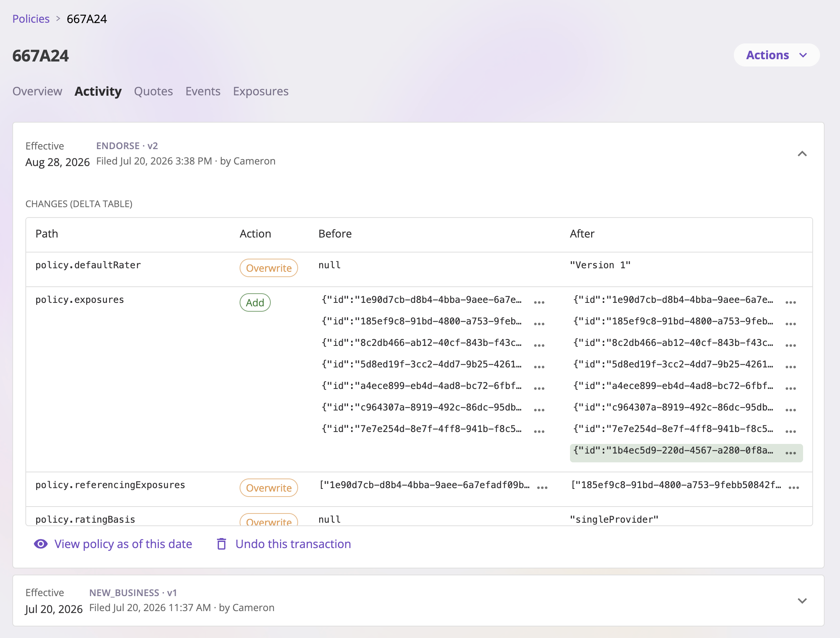
Task: Collapse the ENDORSE v2 transaction card
Action: [x=802, y=154]
